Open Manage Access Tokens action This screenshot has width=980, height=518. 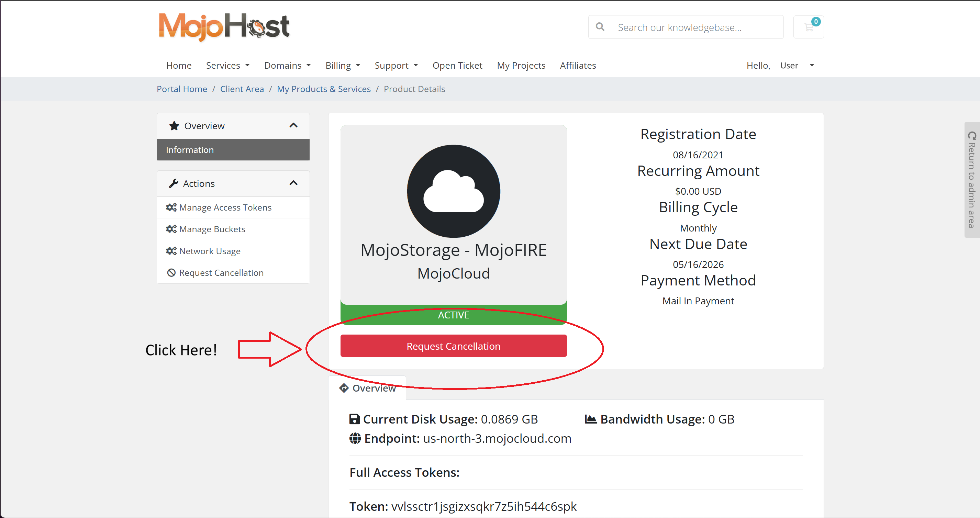coord(225,208)
